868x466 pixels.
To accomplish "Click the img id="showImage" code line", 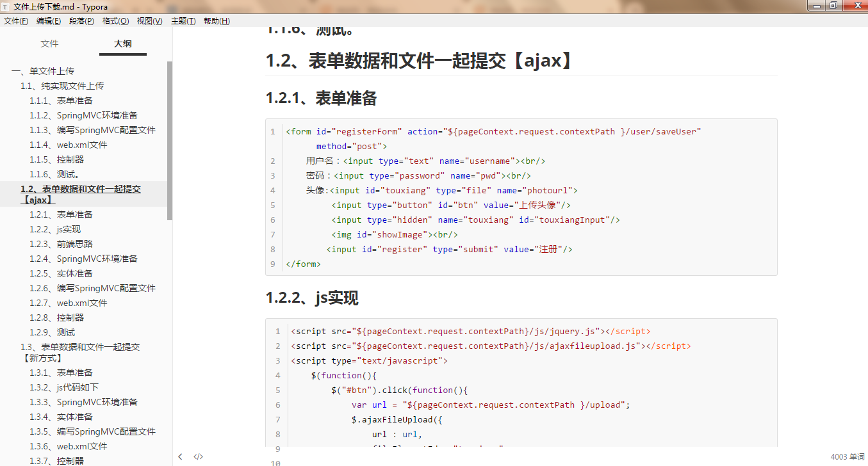I will pos(395,235).
